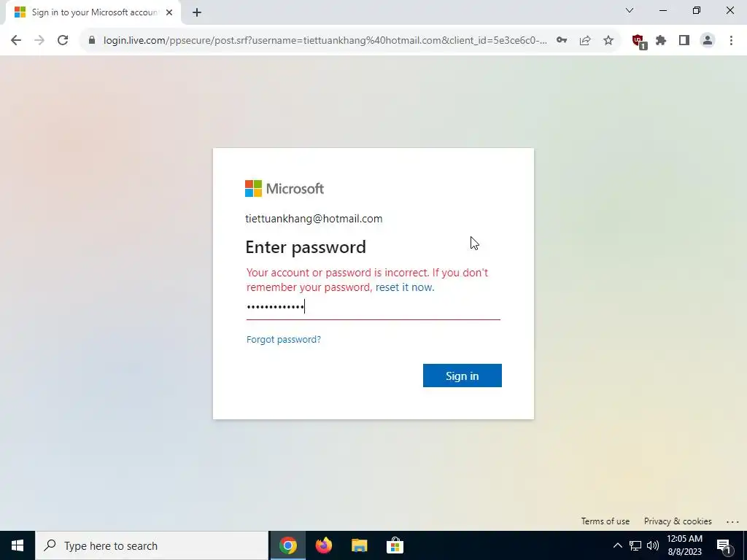
Task: Focus the password input field
Action: pos(373,307)
